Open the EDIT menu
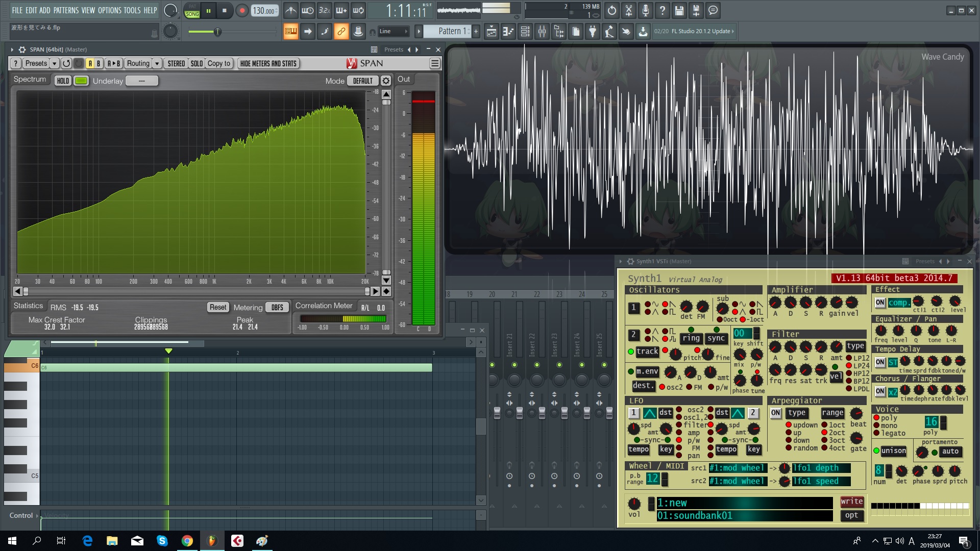The height and width of the screenshot is (551, 980). coord(31,10)
